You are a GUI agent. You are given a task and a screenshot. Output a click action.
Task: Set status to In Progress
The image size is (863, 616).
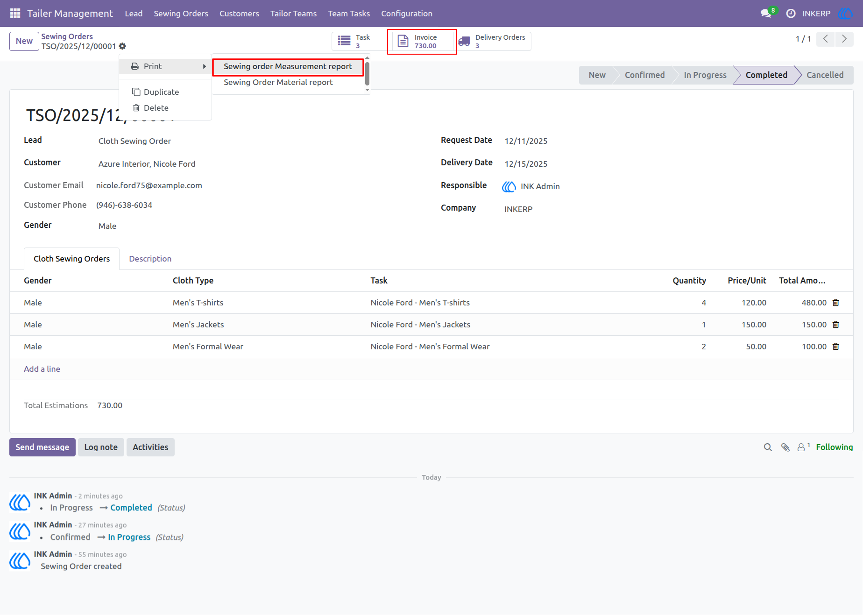(x=705, y=75)
